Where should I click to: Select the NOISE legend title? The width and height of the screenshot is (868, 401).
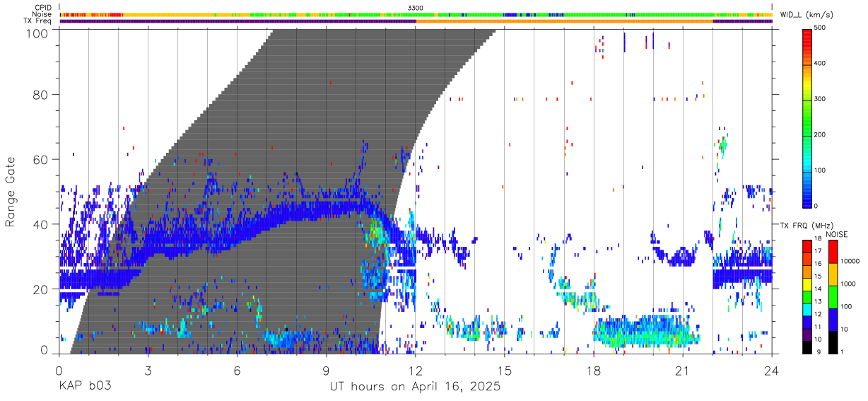coord(838,235)
